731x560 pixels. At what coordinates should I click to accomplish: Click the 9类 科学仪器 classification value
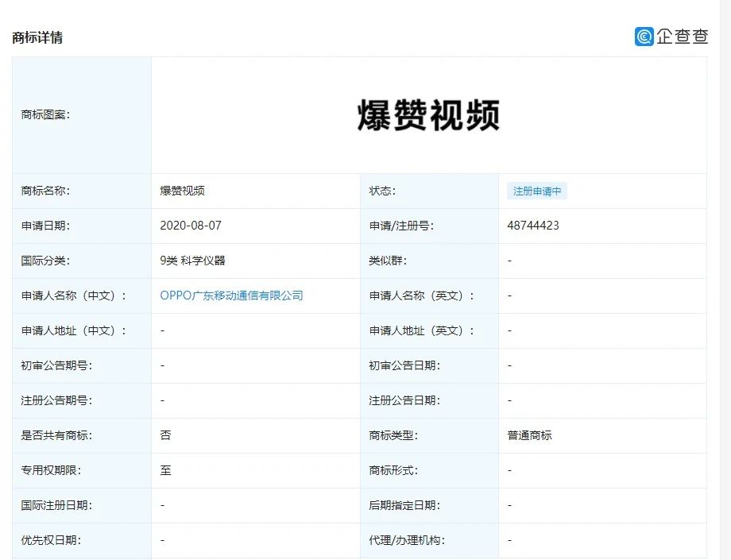coord(192,261)
